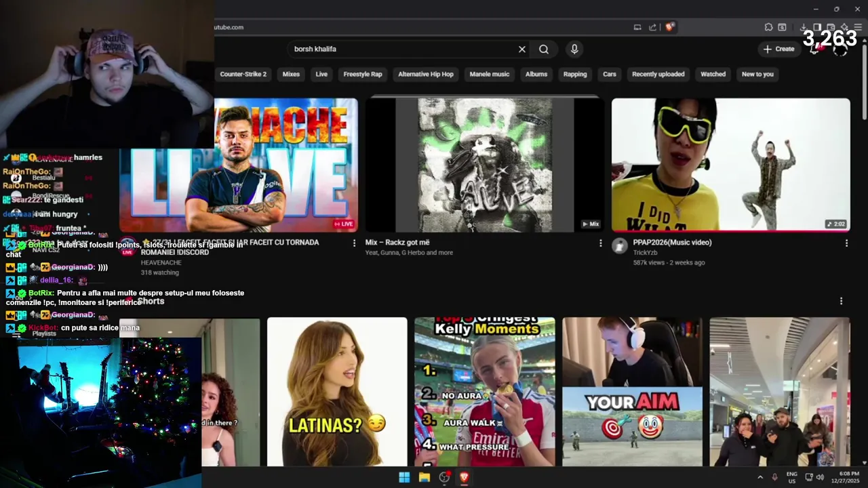Viewport: 868px width, 488px height.
Task: Show hidden system tray icons chevron
Action: (760, 477)
